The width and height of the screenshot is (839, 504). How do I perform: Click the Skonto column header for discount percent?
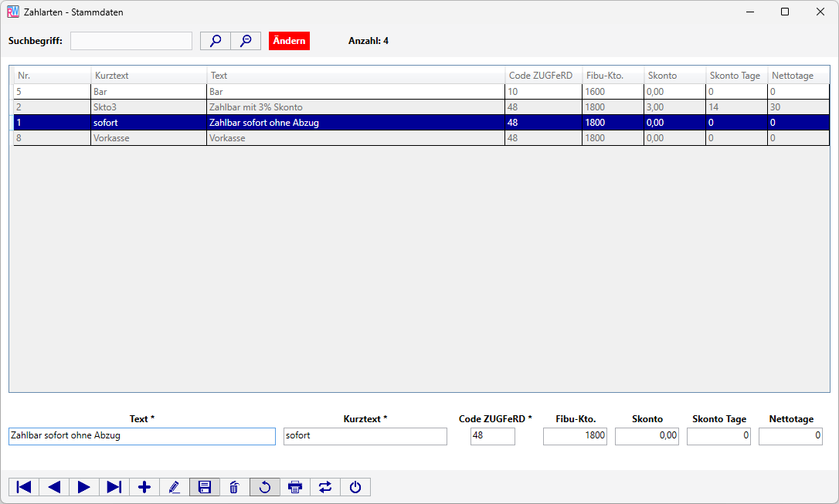(674, 76)
